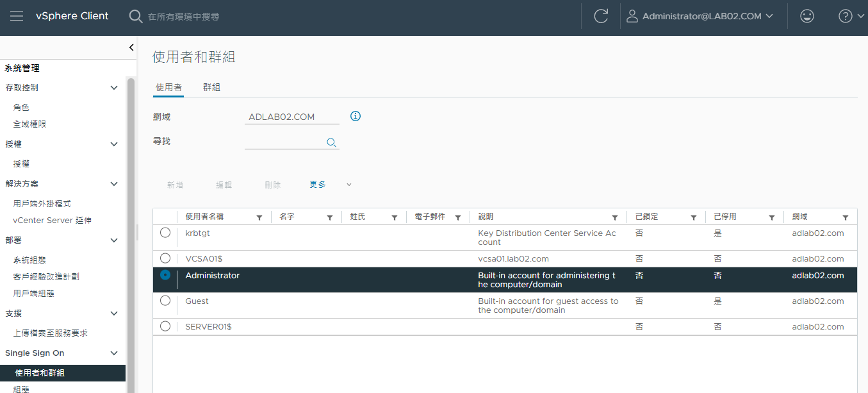
Task: Open the smiley feedback icon
Action: tap(807, 16)
